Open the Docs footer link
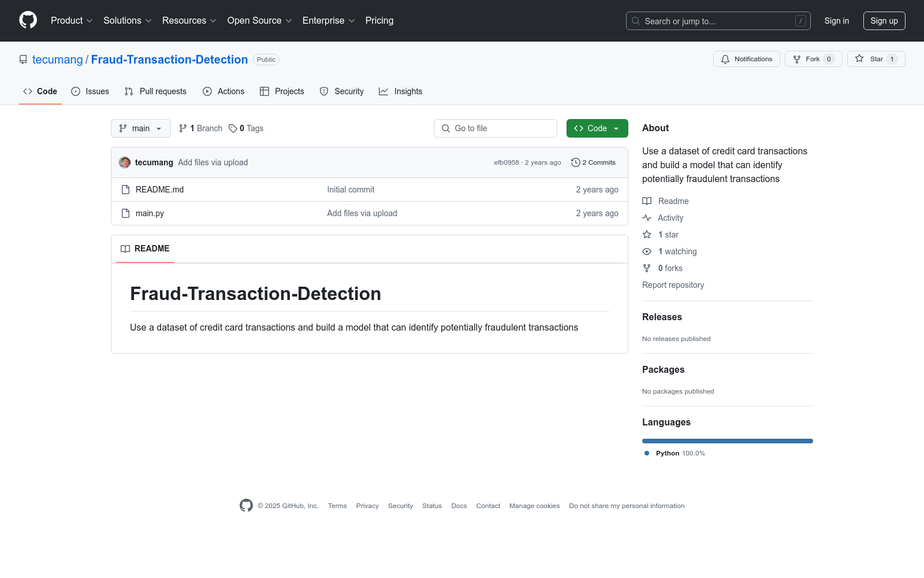924x578 pixels. click(x=459, y=506)
